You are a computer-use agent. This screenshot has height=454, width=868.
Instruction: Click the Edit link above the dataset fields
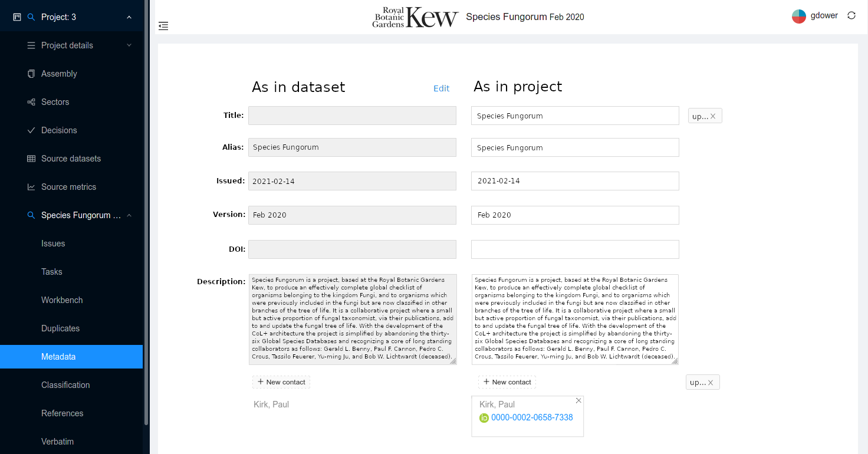(x=441, y=88)
